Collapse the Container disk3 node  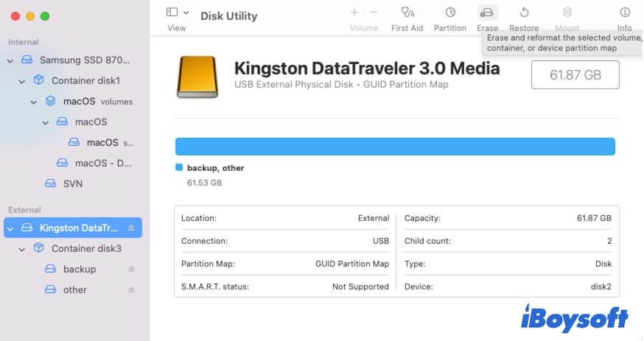pyautogui.click(x=22, y=249)
